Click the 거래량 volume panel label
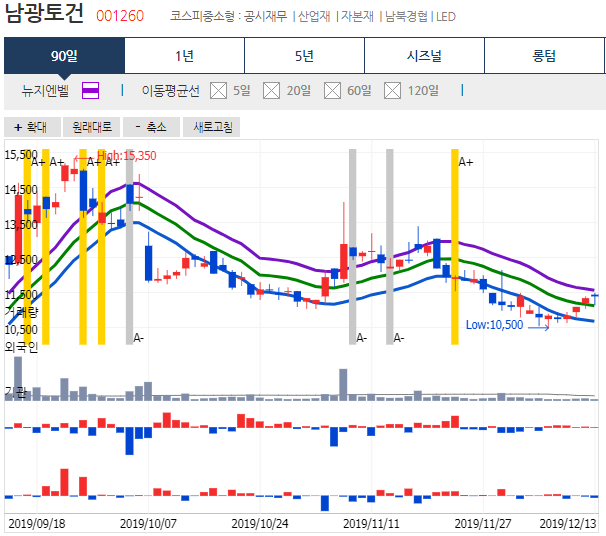The height and width of the screenshot is (536, 606). pos(22,311)
